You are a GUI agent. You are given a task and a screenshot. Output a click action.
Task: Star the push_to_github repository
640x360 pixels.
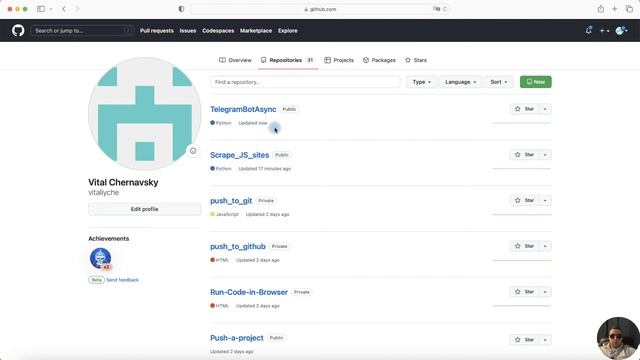click(524, 246)
